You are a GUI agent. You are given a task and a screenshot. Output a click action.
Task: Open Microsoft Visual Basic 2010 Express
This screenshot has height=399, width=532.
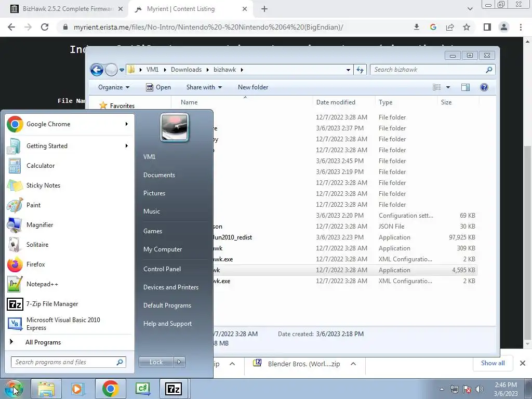tap(68, 324)
